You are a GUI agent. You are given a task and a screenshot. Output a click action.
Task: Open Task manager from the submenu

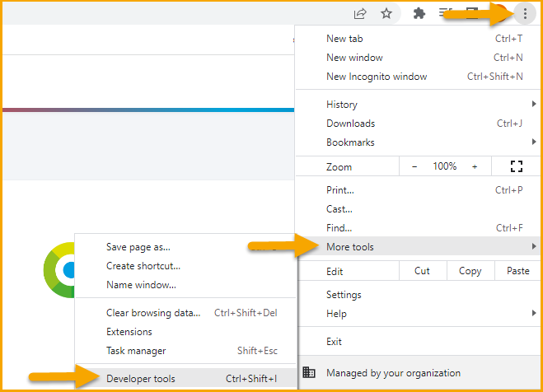[185, 351]
